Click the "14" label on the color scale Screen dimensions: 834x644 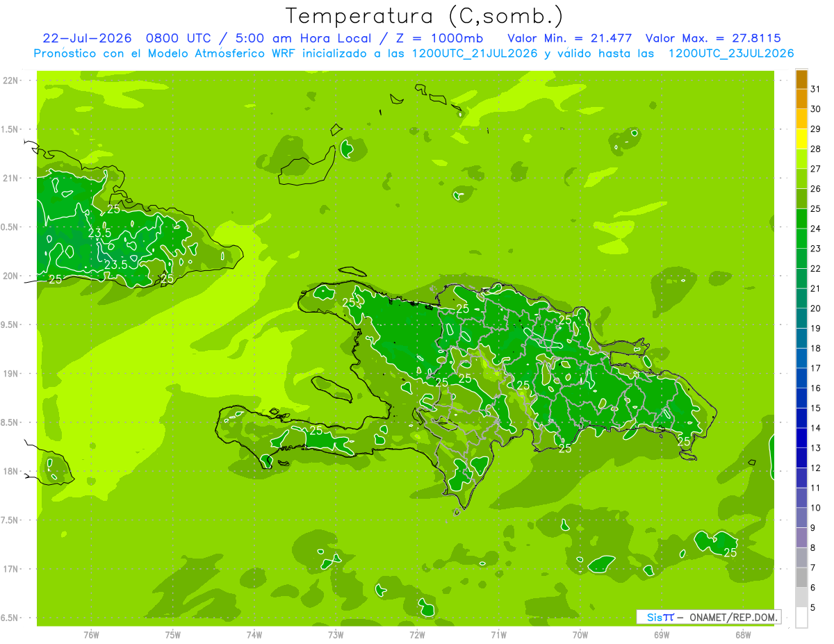click(815, 428)
